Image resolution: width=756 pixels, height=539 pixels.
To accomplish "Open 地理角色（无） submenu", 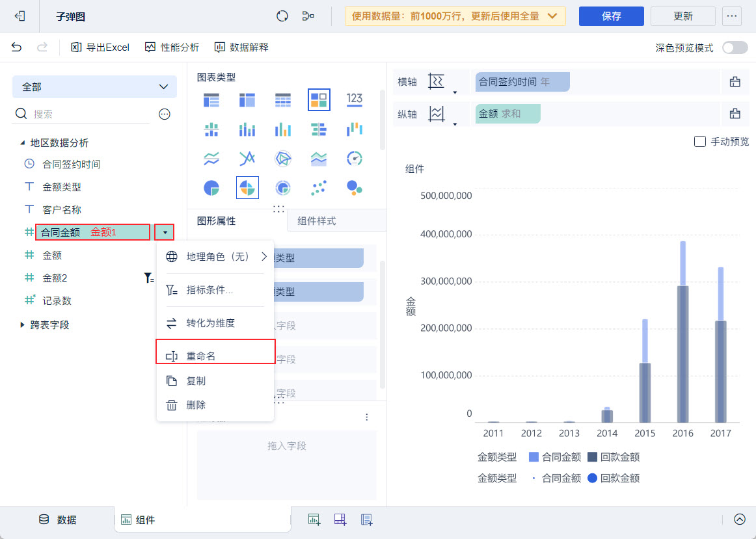I will pyautogui.click(x=215, y=257).
